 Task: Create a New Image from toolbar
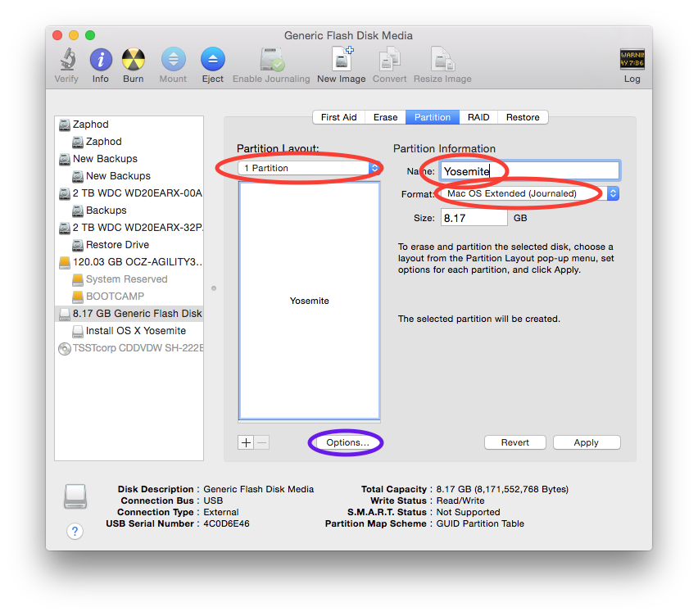point(342,58)
